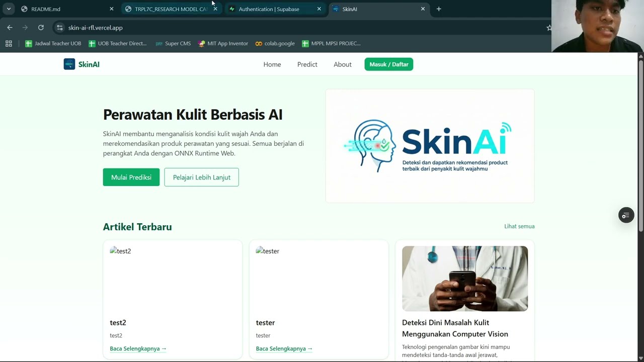Open the Jadwal Teacher UOB bookmark
Viewport: 644px width, 362px height.
click(x=53, y=44)
